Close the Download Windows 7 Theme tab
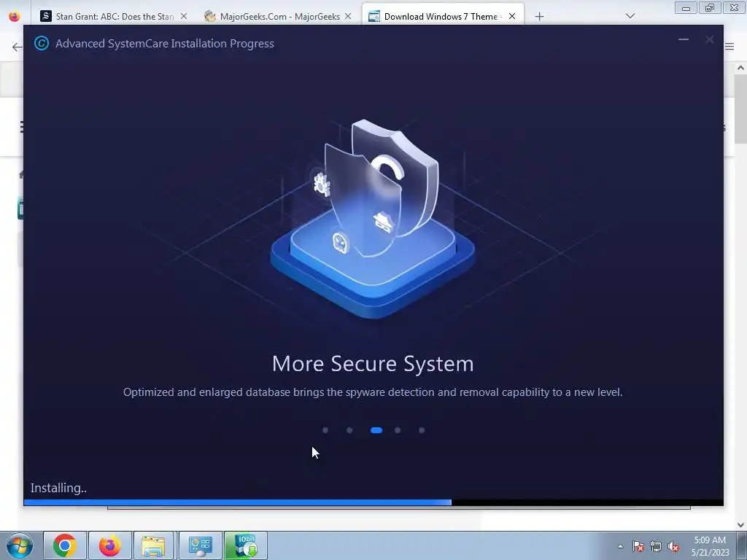747x560 pixels. pos(512,16)
